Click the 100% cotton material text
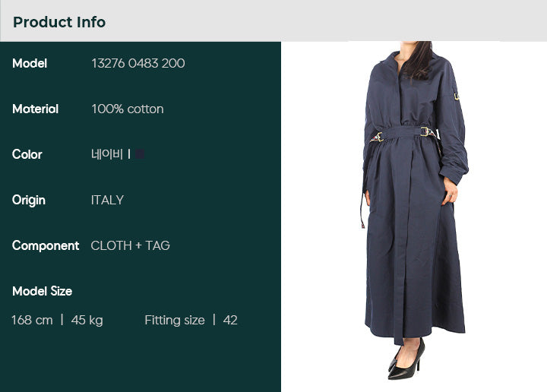The image size is (547, 392). pos(128,109)
